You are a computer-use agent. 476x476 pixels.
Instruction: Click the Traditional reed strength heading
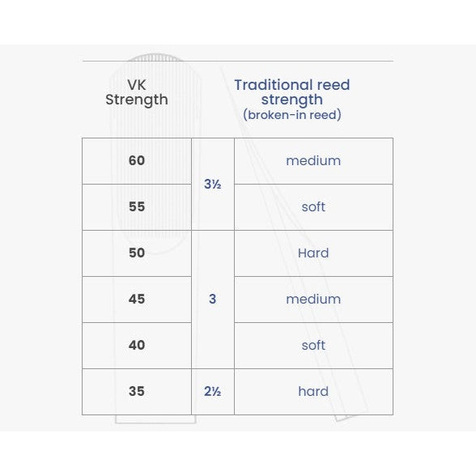coord(292,92)
